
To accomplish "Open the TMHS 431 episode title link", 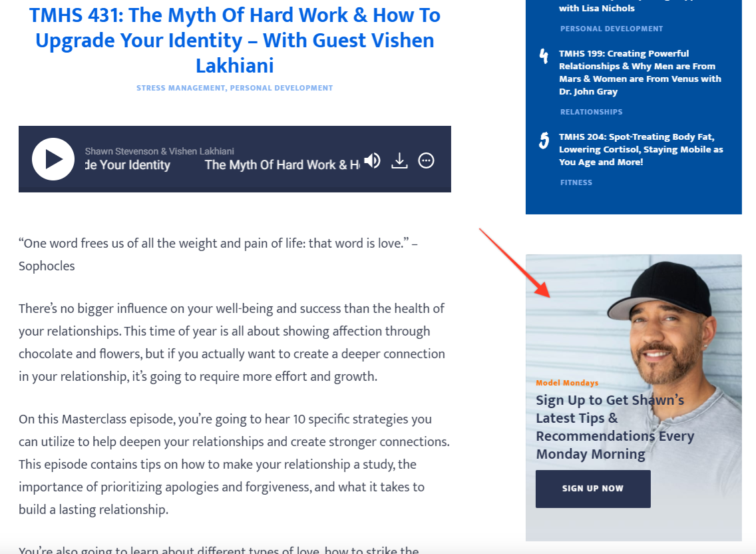I will tap(234, 40).
